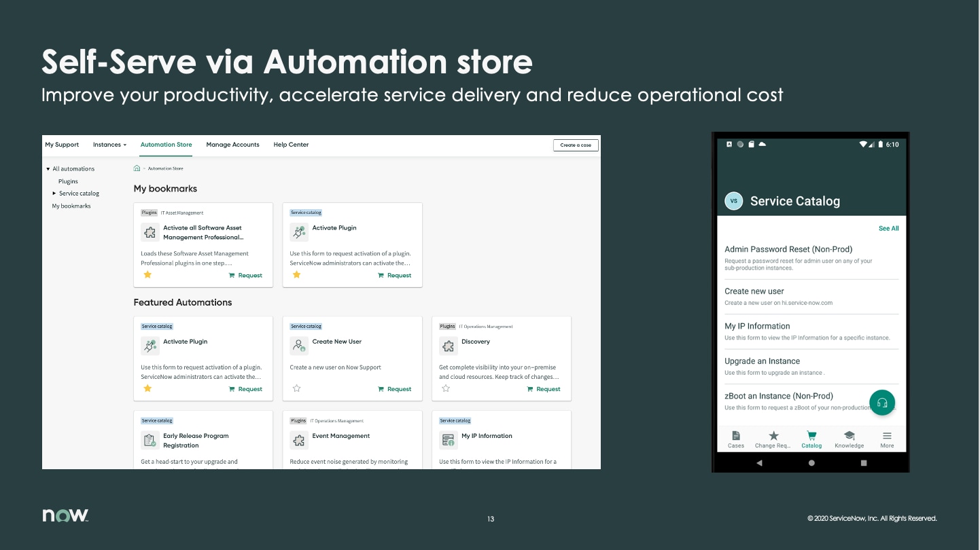The height and width of the screenshot is (550, 980).
Task: Click the puzzle icon on Software Asset Management card
Action: pyautogui.click(x=150, y=232)
